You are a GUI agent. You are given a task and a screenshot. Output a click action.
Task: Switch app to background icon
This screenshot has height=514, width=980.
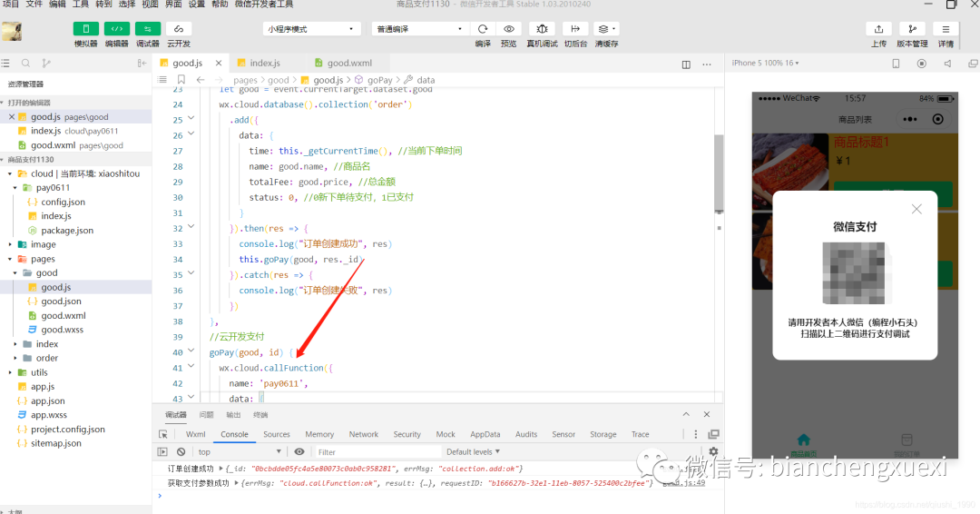(x=575, y=29)
